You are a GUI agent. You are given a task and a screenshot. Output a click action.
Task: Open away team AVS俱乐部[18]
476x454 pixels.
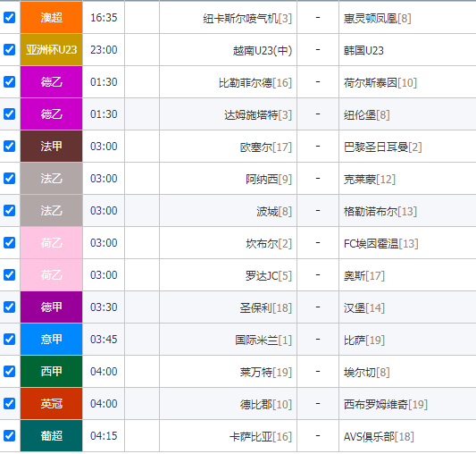pyautogui.click(x=379, y=437)
